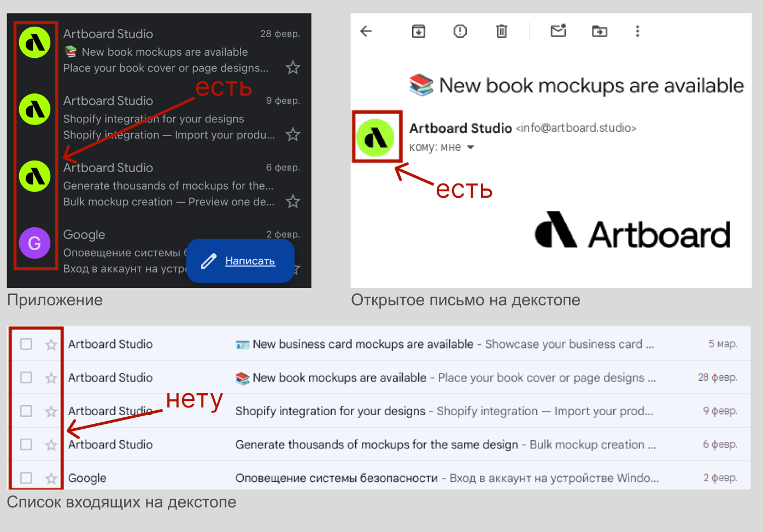
Task: Open app email 'Shopify integration for your designs'
Action: pos(154,119)
